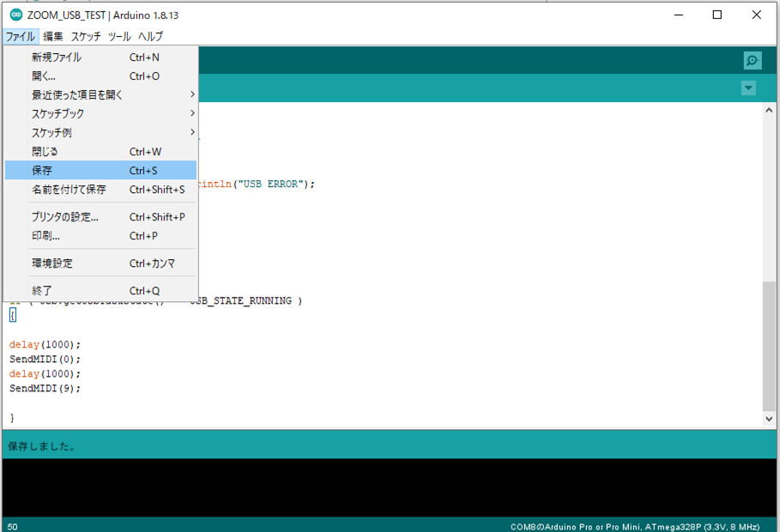This screenshot has width=780, height=532.
Task: Click the "USB ERROR" string in code
Action: pos(270,184)
